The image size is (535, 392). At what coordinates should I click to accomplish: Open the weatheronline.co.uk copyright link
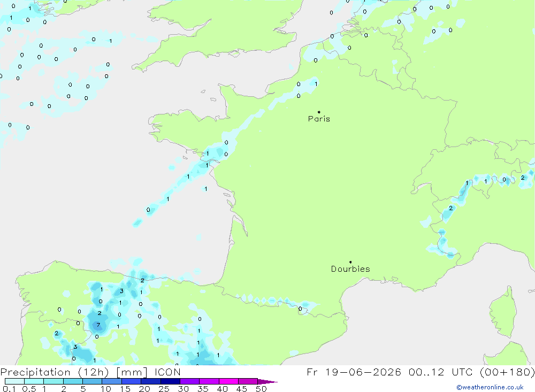490,387
